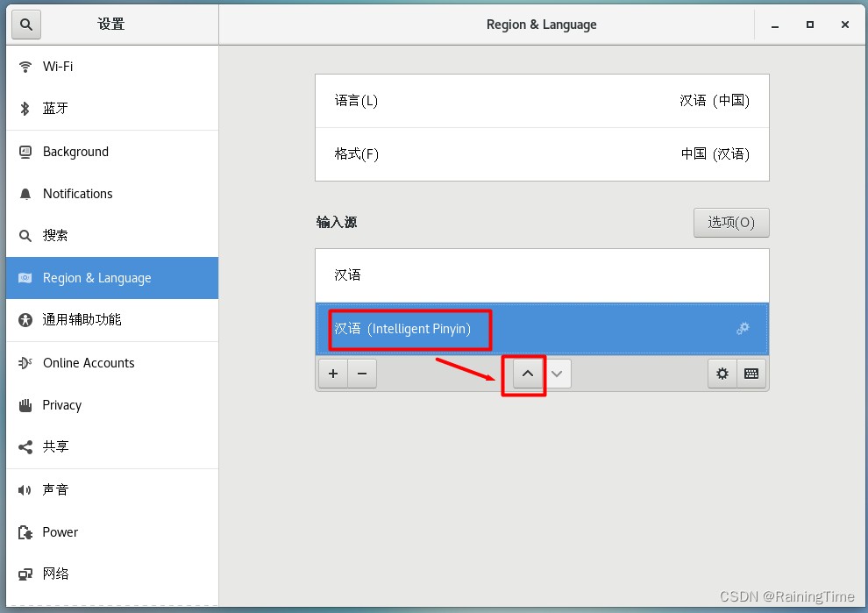This screenshot has height=613, width=868.
Task: Click the Power battery icon
Action: pyautogui.click(x=25, y=532)
